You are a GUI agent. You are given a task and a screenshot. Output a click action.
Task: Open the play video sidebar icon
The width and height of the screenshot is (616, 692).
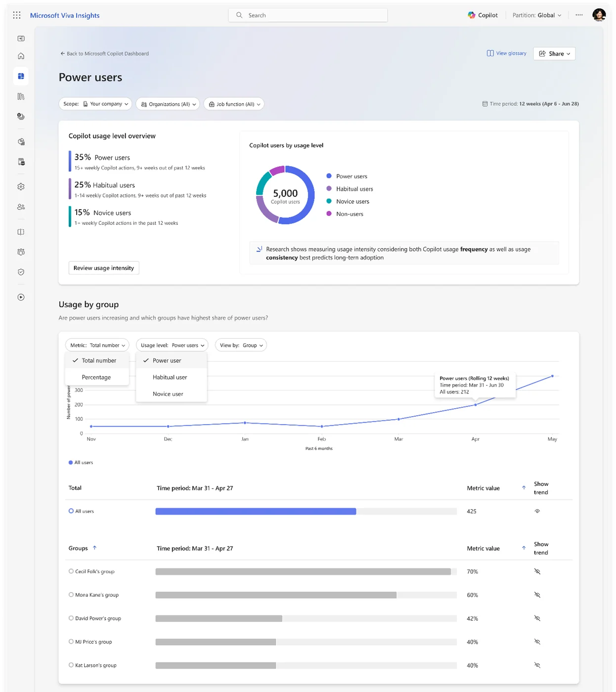click(x=21, y=297)
